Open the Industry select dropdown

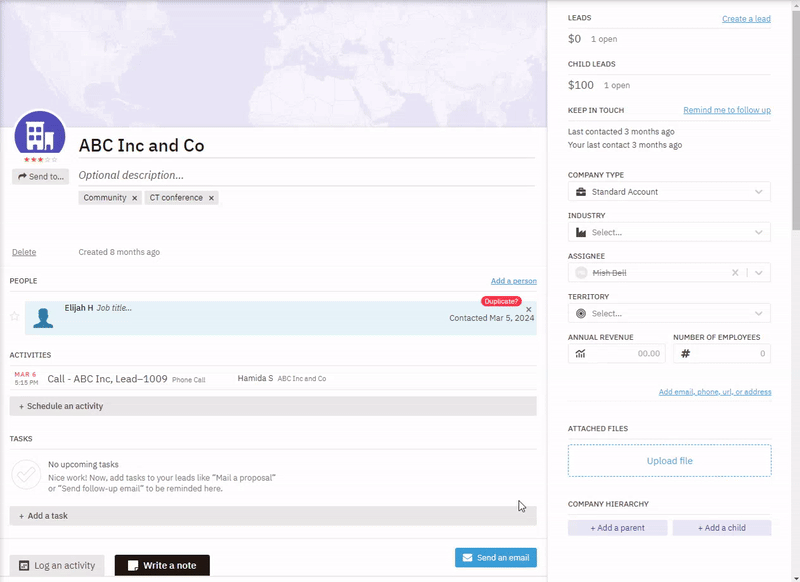click(758, 232)
